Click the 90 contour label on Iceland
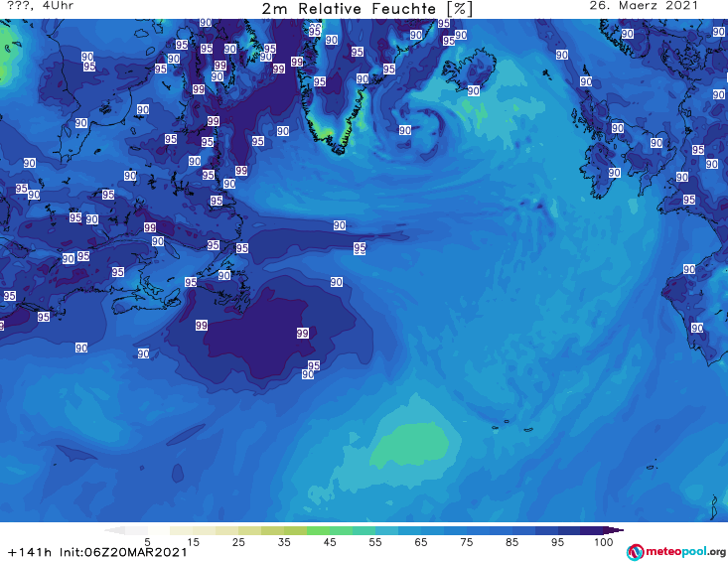This screenshot has width=728, height=562. [473, 90]
